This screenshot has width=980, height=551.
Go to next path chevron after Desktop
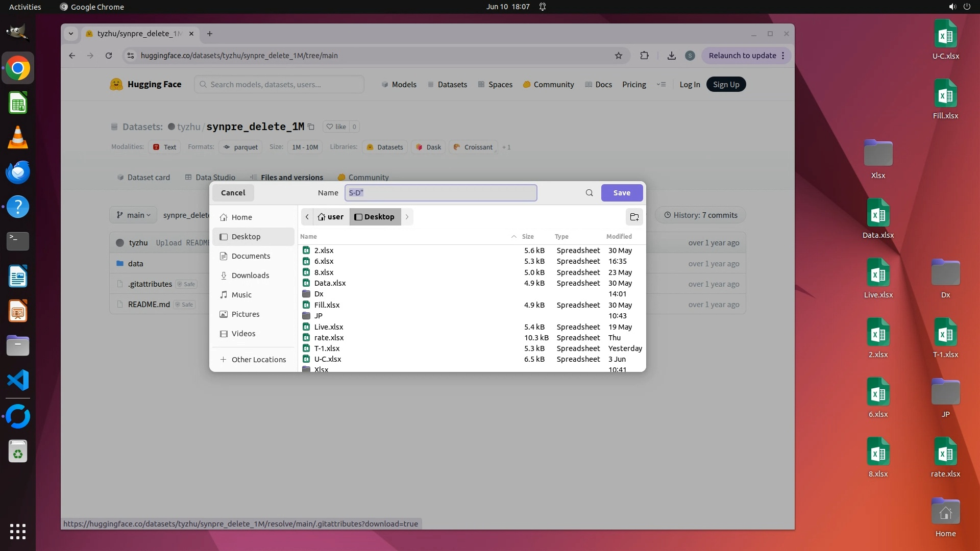tap(407, 217)
